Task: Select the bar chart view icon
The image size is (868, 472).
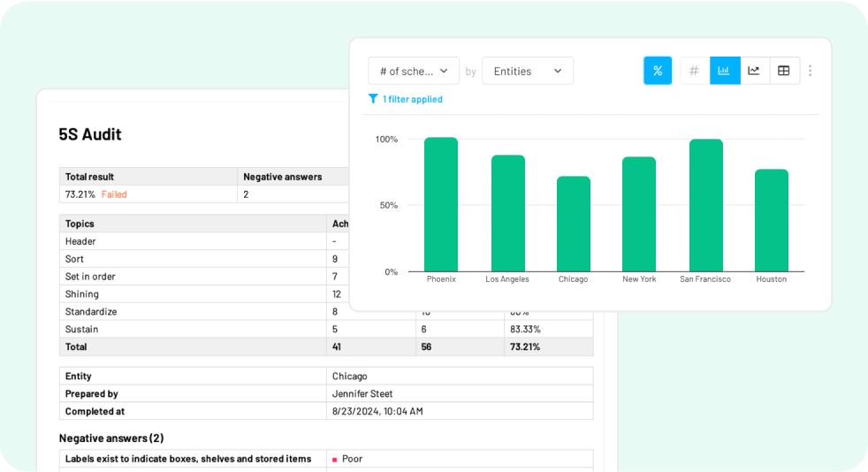Action: click(724, 71)
